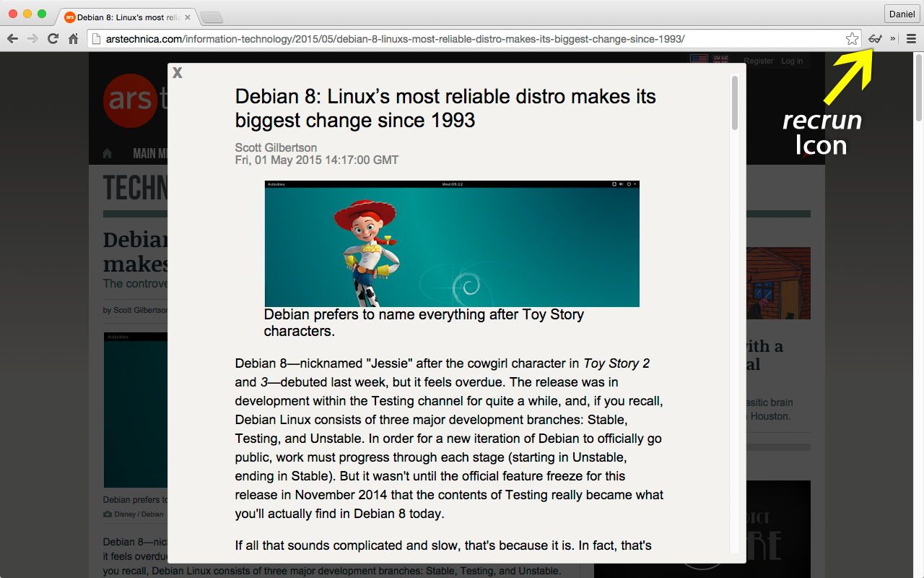Viewport: 924px width, 578px height.
Task: Close the Debian 8 browser tab
Action: coord(188,17)
